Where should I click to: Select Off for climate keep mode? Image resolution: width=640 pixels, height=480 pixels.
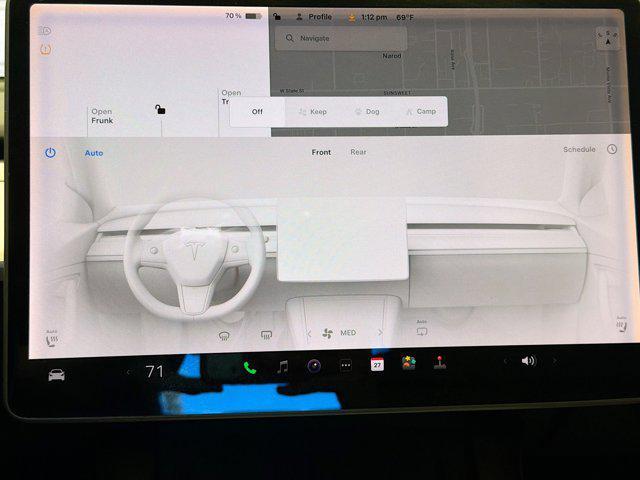pos(257,111)
